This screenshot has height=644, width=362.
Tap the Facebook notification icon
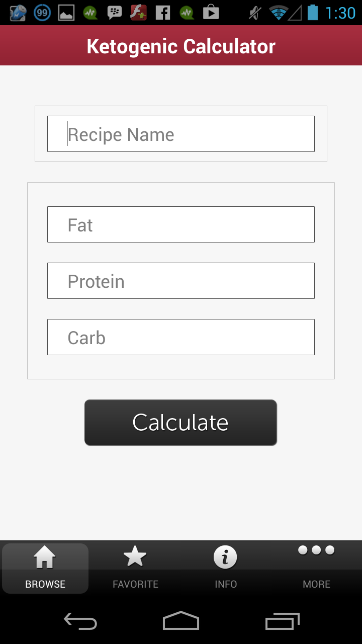point(162,13)
